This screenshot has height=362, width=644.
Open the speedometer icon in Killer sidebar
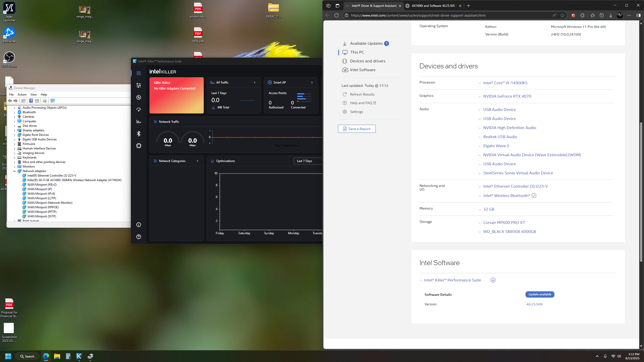[x=139, y=109]
